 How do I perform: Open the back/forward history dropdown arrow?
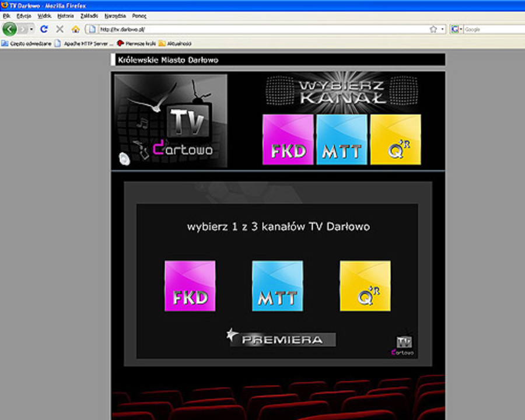tap(32, 29)
